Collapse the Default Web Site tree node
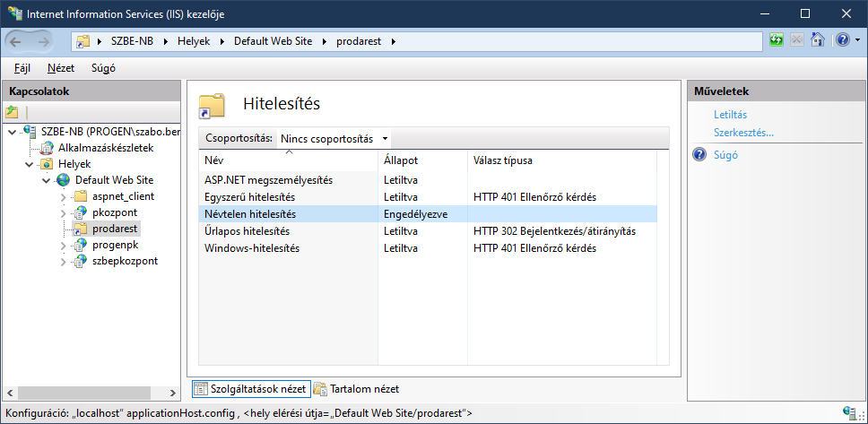Screen dimensions: 868x424 (47, 180)
